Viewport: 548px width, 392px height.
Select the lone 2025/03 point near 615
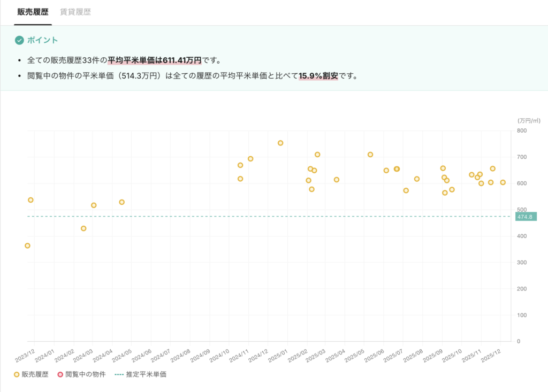tap(337, 180)
